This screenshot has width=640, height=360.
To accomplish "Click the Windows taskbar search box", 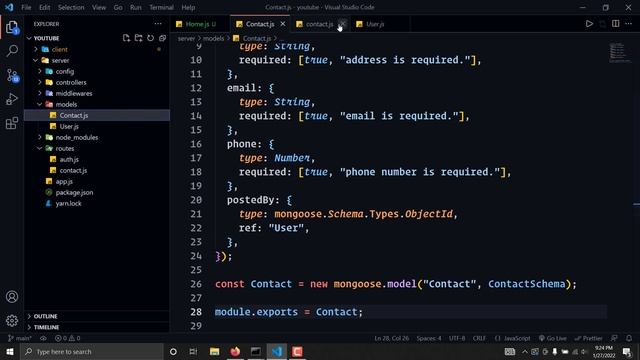I will (92, 351).
